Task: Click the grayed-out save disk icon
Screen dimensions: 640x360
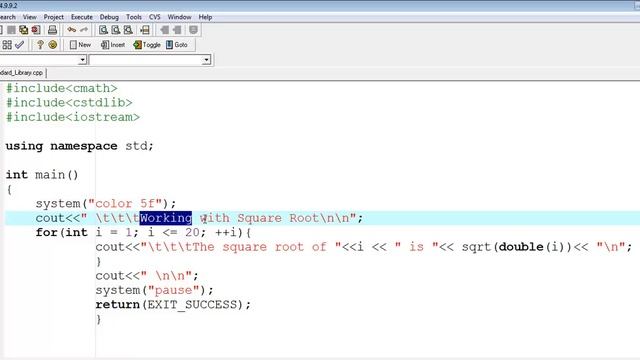Action: pos(11,30)
